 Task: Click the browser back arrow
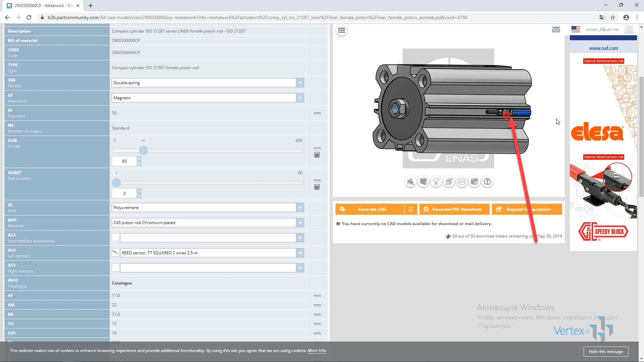7,17
